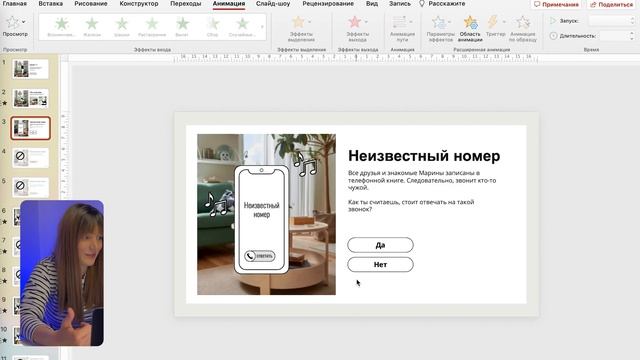Open Эффекты выделения emphasis effects
The image size is (640, 360).
(301, 29)
